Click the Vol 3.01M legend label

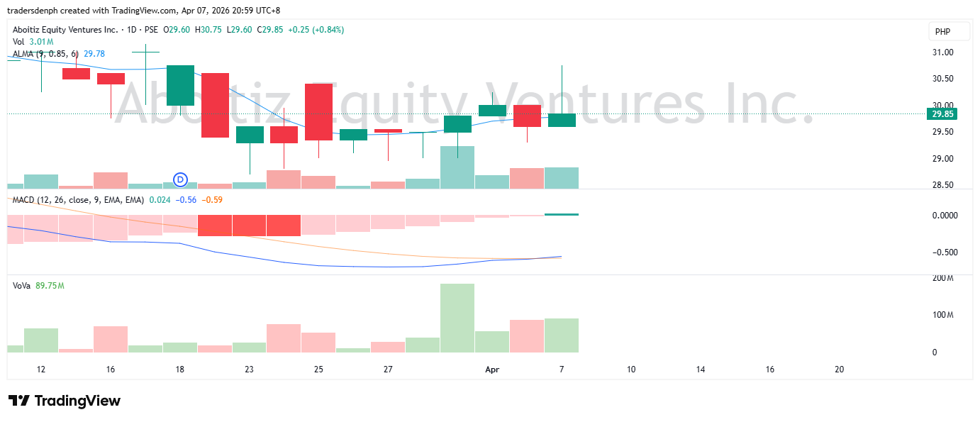point(30,42)
